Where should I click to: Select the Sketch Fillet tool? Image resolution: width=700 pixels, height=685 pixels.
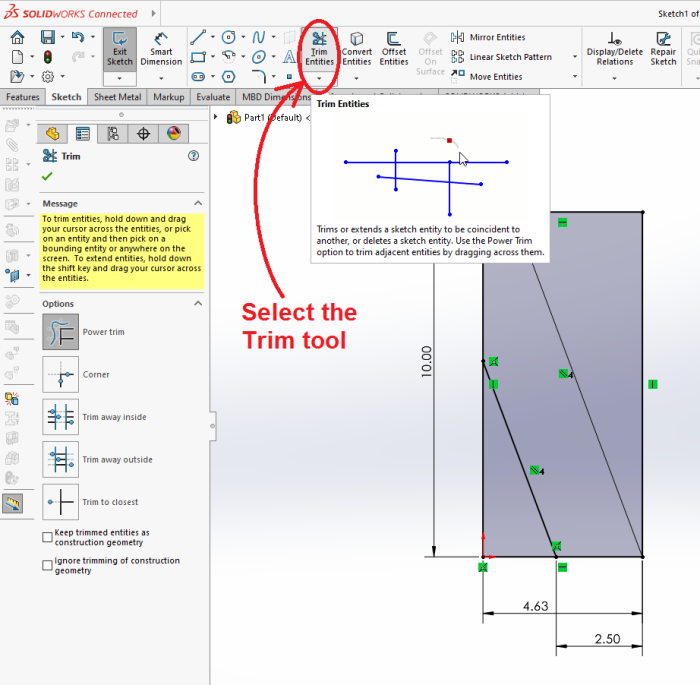pyautogui.click(x=259, y=77)
